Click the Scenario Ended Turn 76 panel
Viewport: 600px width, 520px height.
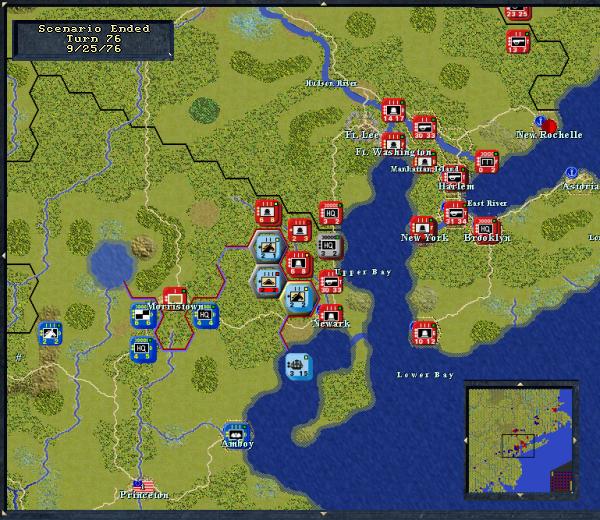point(93,40)
